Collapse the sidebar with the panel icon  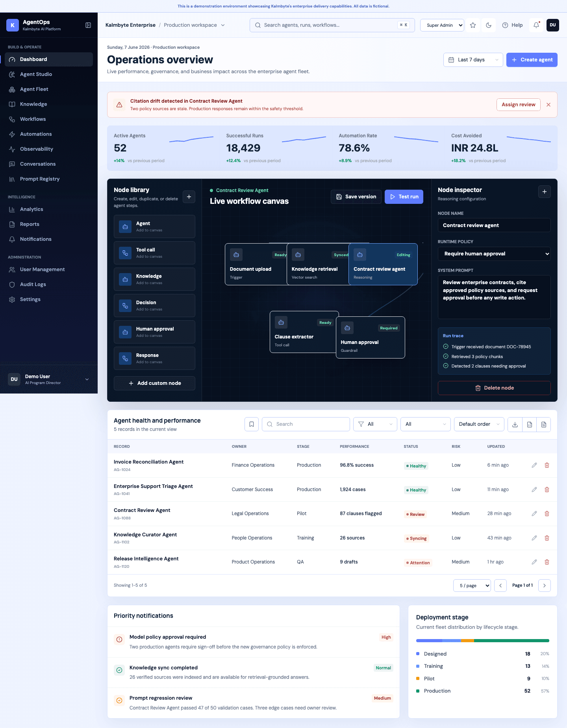tap(88, 25)
